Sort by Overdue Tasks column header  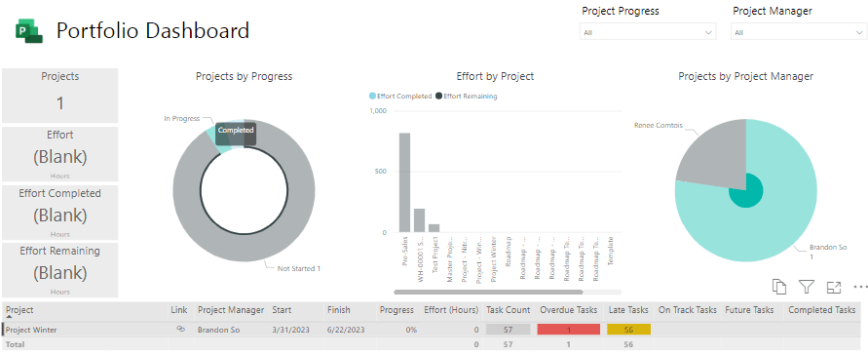pyautogui.click(x=570, y=310)
